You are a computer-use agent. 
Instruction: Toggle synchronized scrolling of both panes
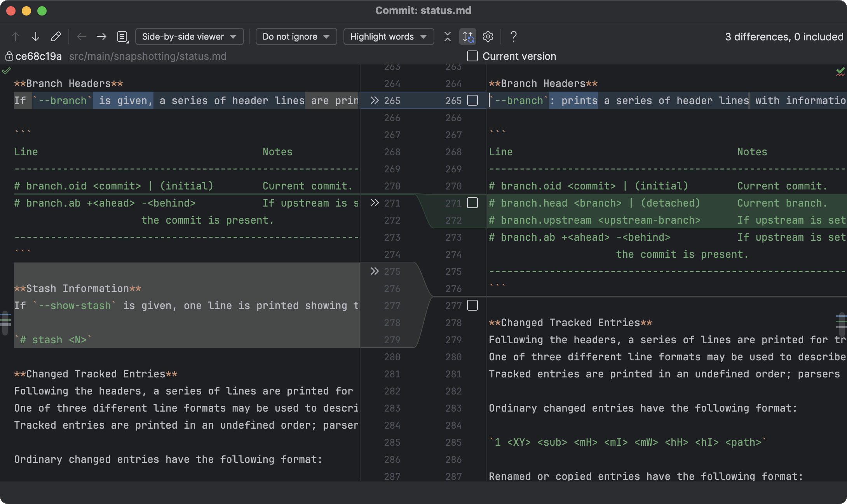pyautogui.click(x=468, y=36)
